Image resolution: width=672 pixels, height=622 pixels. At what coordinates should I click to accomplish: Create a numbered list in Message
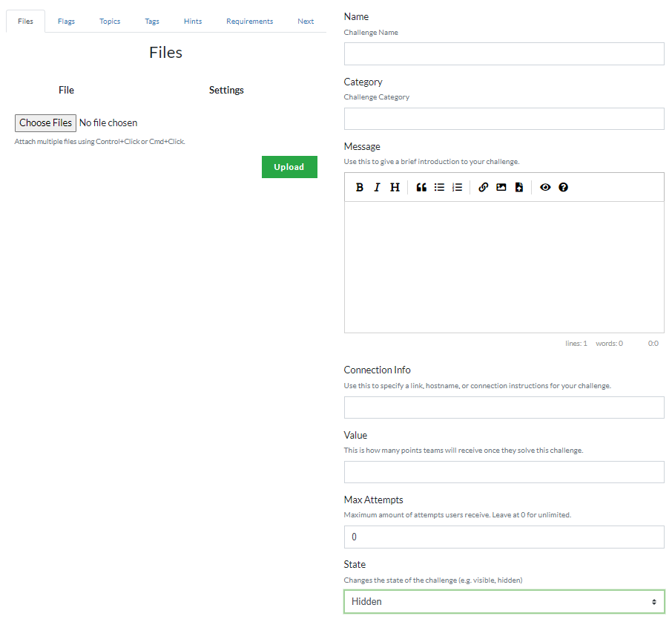click(457, 188)
